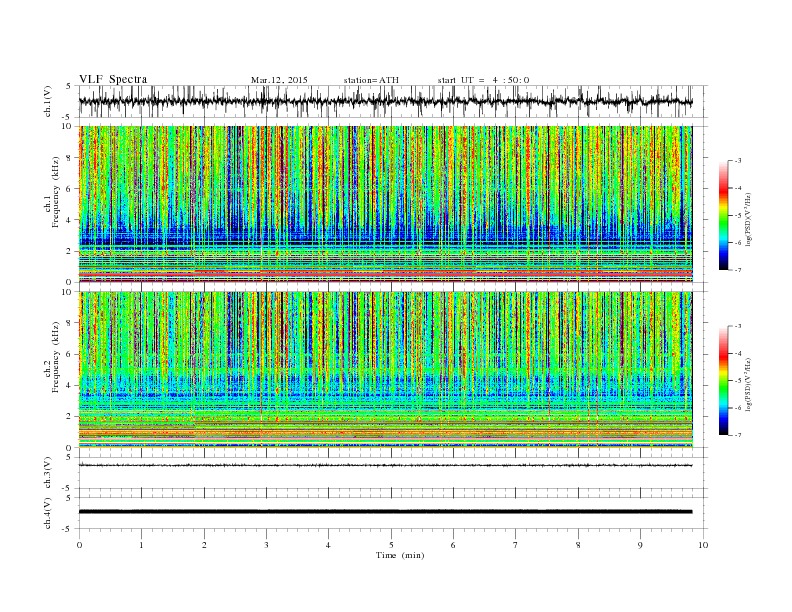Click the ch.1 spectrogram "8" kHz tick
This screenshot has height=612, width=792.
click(70, 158)
